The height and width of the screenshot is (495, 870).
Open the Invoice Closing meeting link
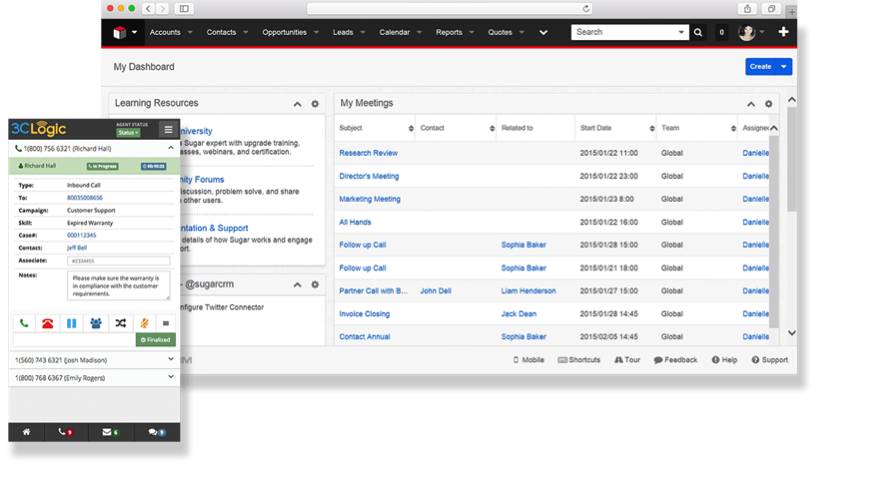[365, 314]
